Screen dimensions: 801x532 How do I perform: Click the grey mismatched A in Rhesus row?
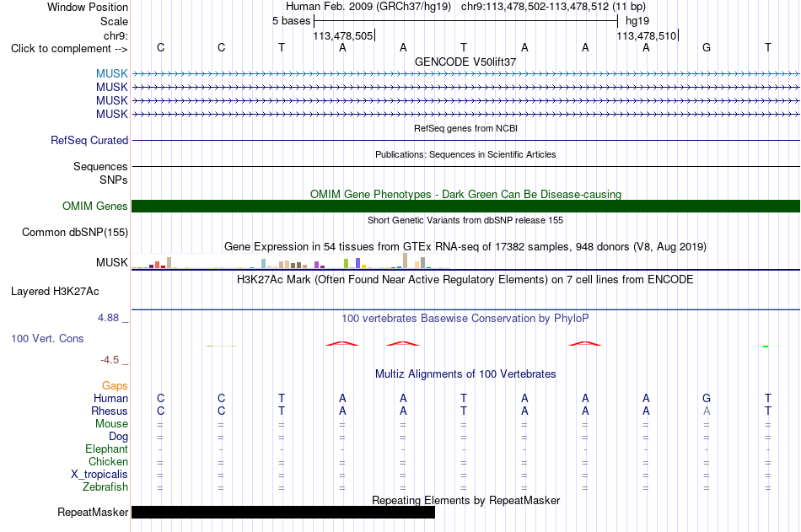tap(707, 411)
